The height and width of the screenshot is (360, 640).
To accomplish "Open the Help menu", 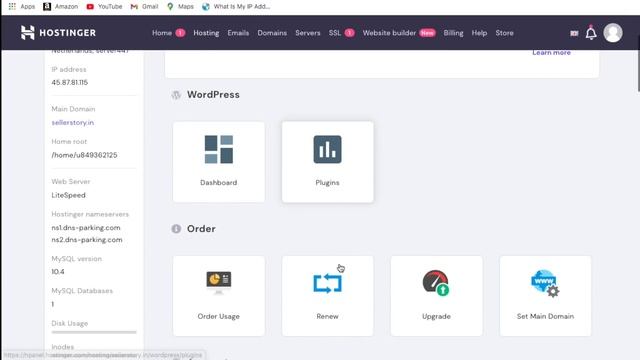I will click(x=479, y=33).
